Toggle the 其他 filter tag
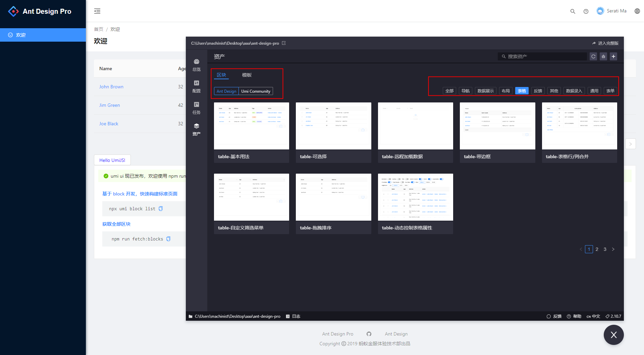The width and height of the screenshot is (644, 355). tap(554, 91)
